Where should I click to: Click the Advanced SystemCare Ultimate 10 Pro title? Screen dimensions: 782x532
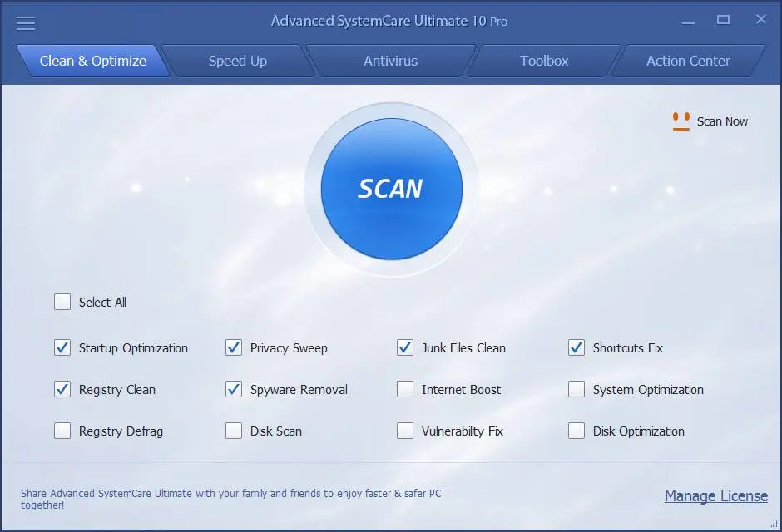(x=389, y=21)
